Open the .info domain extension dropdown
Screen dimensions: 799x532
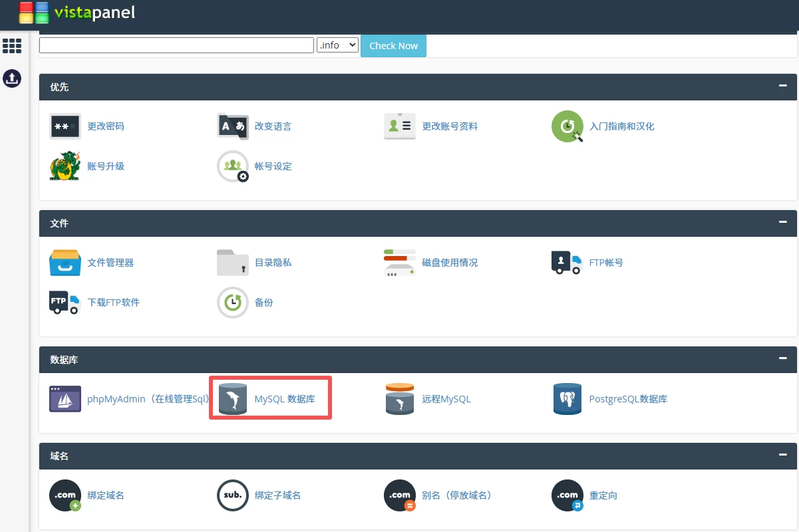(338, 45)
